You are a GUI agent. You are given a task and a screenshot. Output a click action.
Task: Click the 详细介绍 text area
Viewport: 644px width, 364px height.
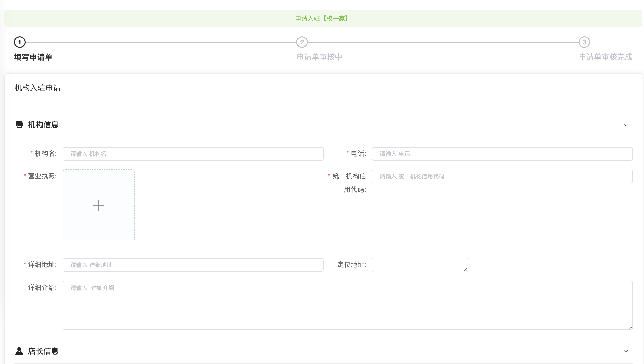[x=347, y=305]
